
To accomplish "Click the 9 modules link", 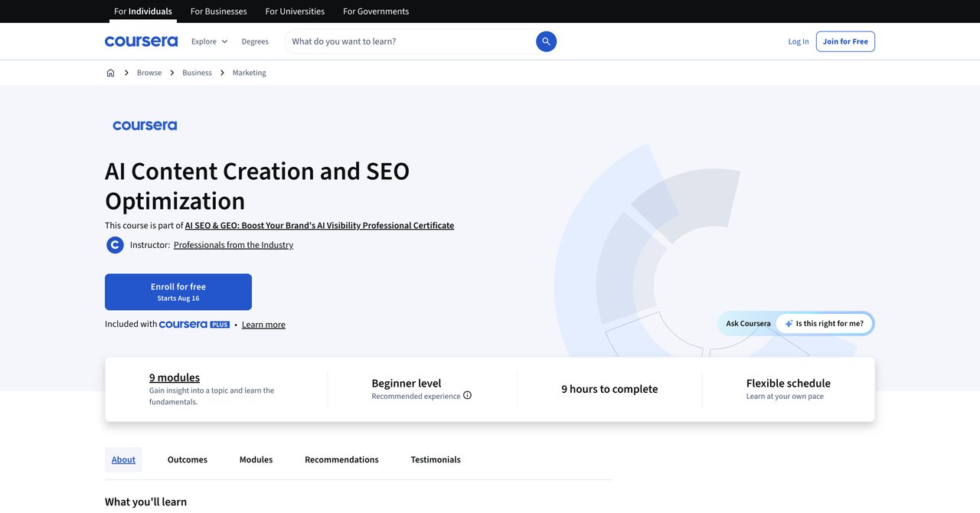I will [175, 377].
